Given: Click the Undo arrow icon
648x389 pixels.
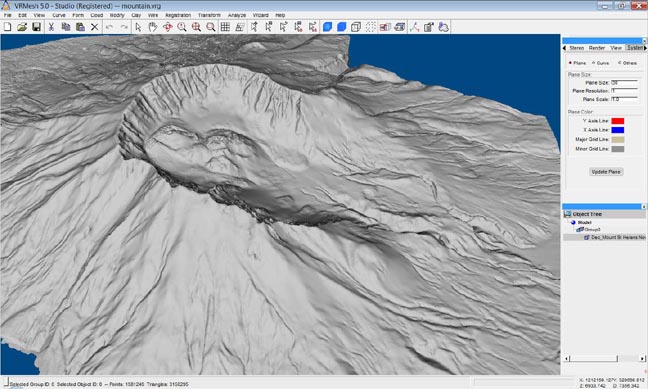Looking at the screenshot, I should [110, 27].
